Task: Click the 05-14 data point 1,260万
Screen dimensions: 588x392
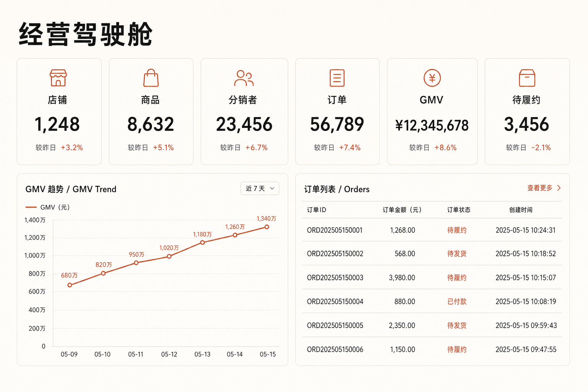Action: (235, 235)
